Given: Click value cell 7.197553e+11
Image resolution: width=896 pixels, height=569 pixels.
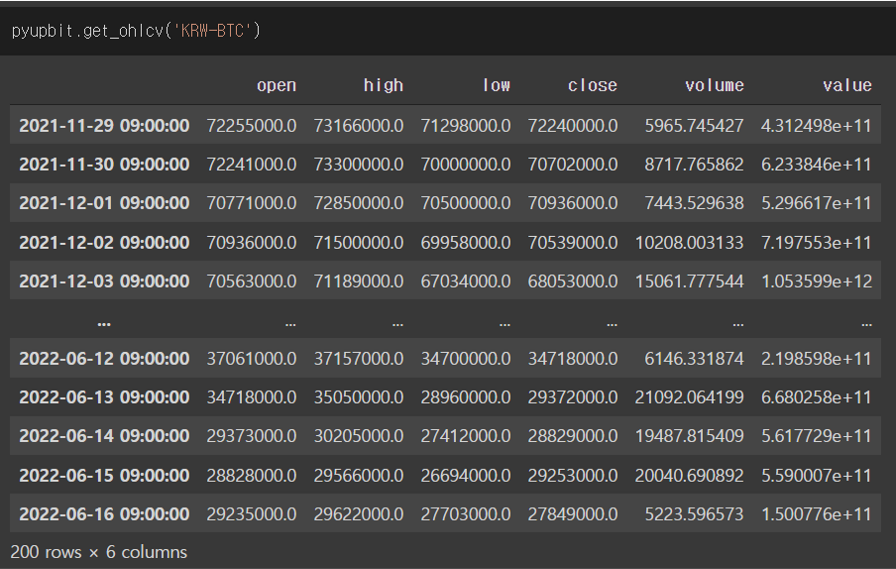Looking at the screenshot, I should pyautogui.click(x=817, y=243).
